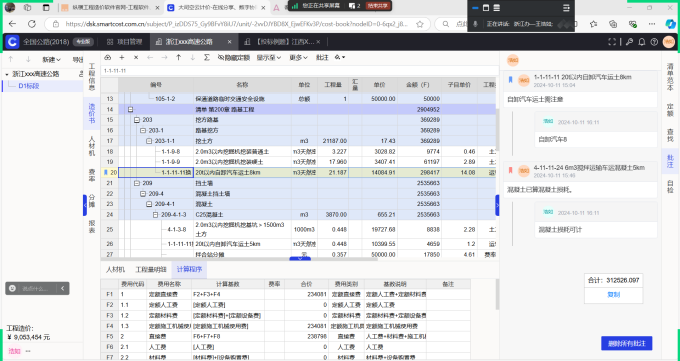680x361 pixels.
Task: Open the 显示至 dropdown
Action: pyautogui.click(x=268, y=57)
